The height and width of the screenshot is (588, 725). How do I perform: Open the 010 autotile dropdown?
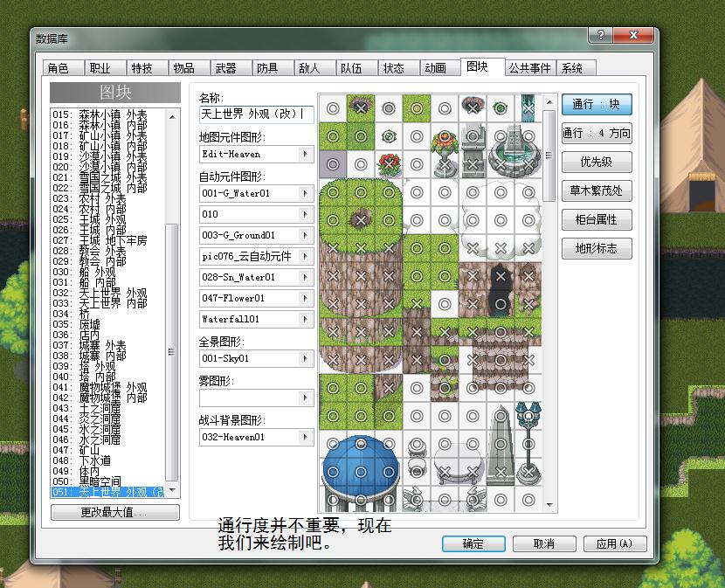pyautogui.click(x=305, y=214)
